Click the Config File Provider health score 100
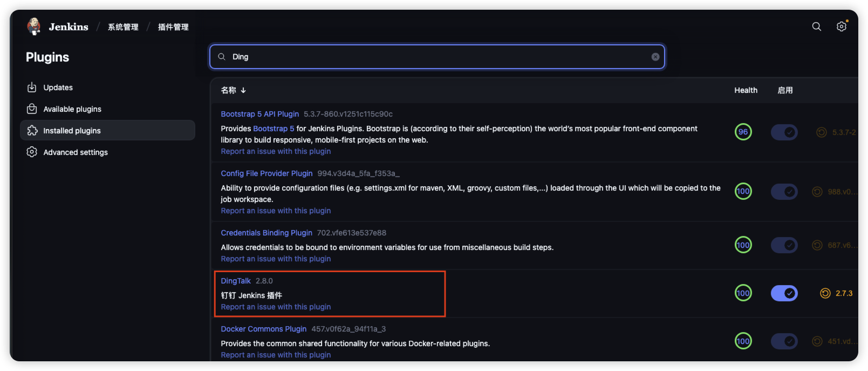This screenshot has width=868, height=371. pyautogui.click(x=743, y=191)
